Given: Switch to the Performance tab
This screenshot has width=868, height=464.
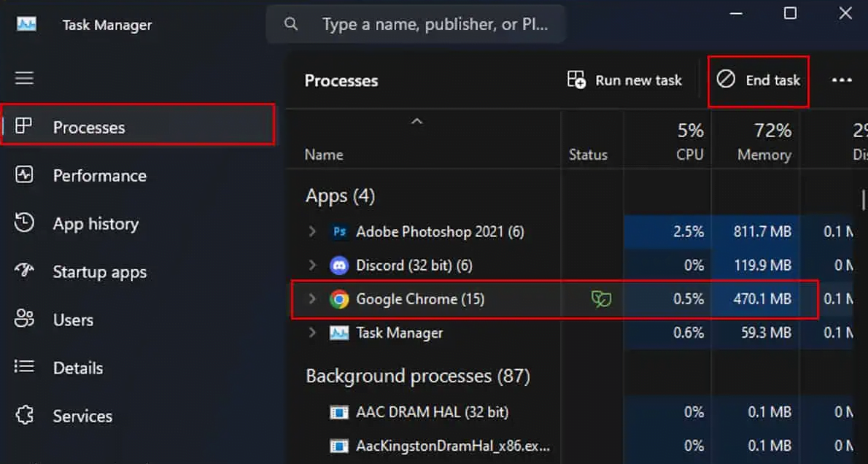Looking at the screenshot, I should 139,176.
